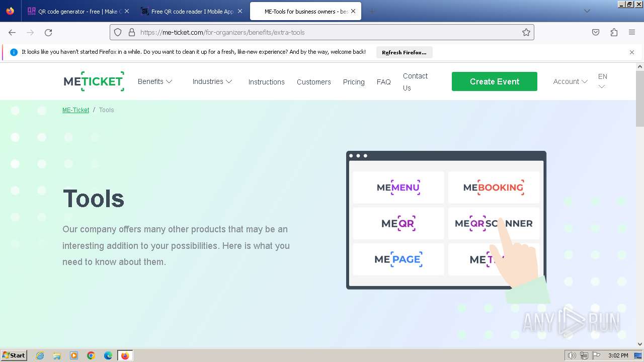Dismiss the Firefox refresh notification bar
644x362 pixels.
[x=632, y=52]
